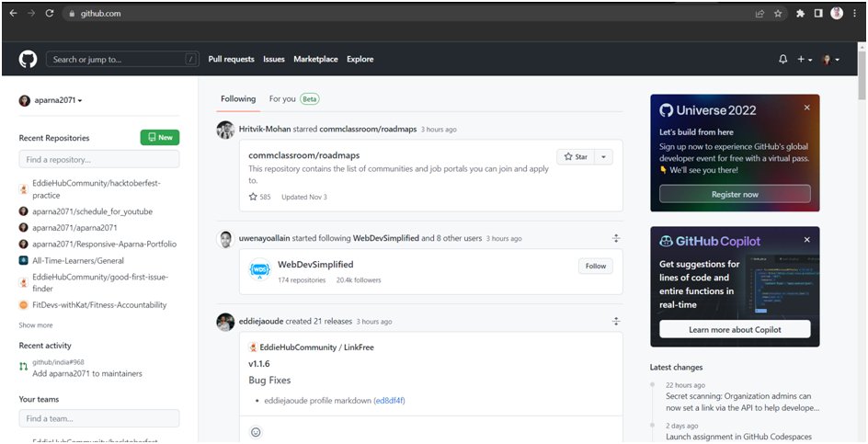Show more recent repositories
The width and height of the screenshot is (868, 444).
[36, 325]
